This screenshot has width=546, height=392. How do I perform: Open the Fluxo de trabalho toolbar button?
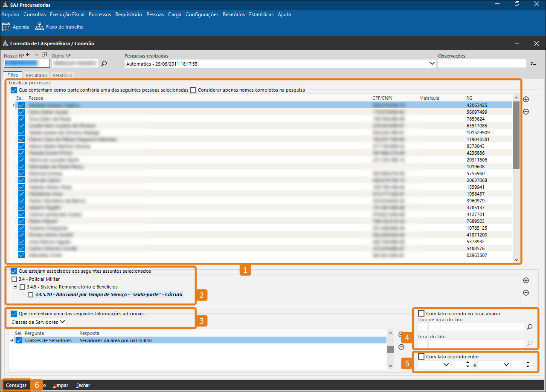click(x=59, y=27)
